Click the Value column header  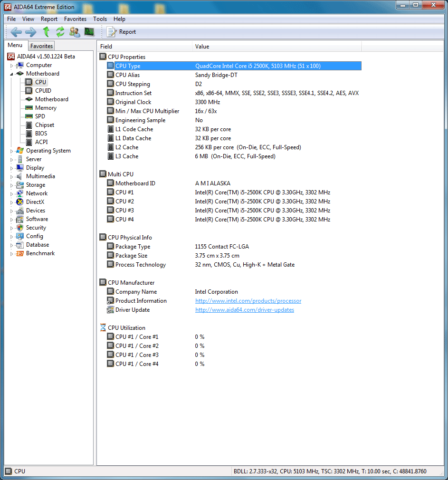277,47
